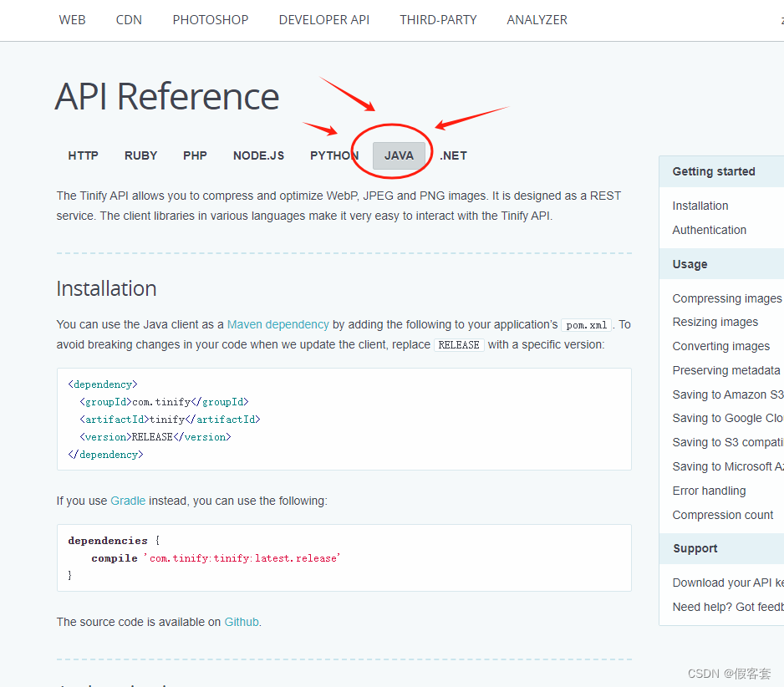
Task: Open Need help? Got feedback link
Action: 728,607
